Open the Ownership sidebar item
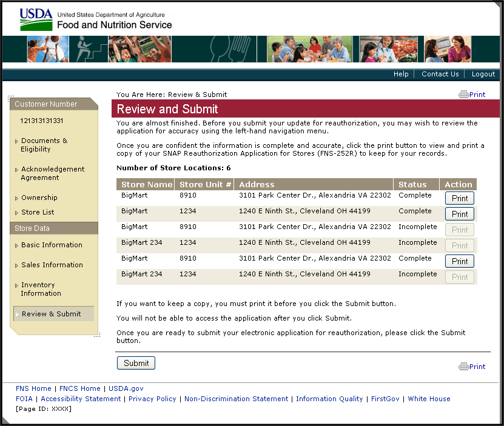Screen dimensions: 504x426 [39, 198]
